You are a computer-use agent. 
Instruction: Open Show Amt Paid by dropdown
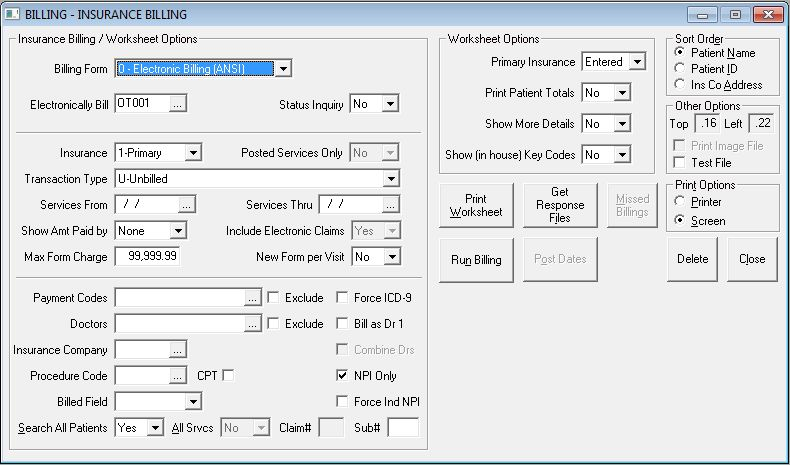(178, 231)
